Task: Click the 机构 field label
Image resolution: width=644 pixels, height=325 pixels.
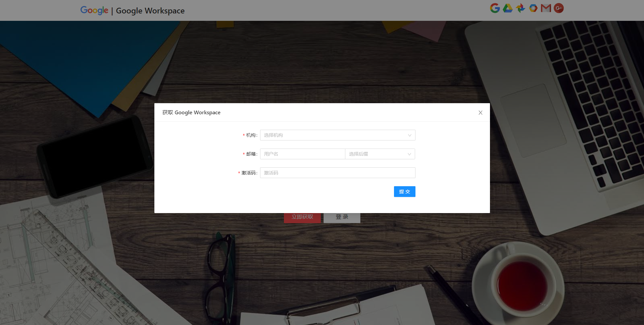Action: click(x=251, y=135)
